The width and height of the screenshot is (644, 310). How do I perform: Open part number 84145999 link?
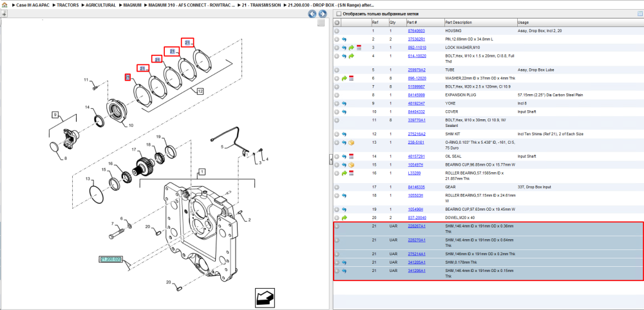tap(416, 95)
